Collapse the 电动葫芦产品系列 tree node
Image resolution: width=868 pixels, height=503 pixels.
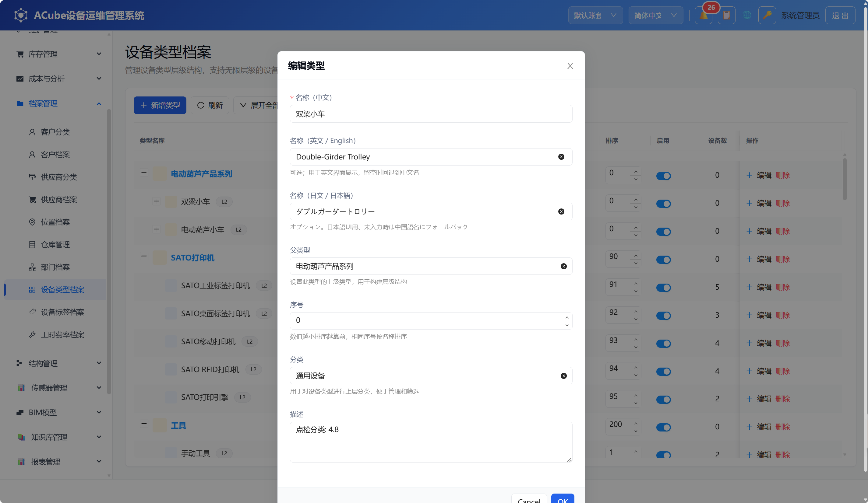[144, 172]
